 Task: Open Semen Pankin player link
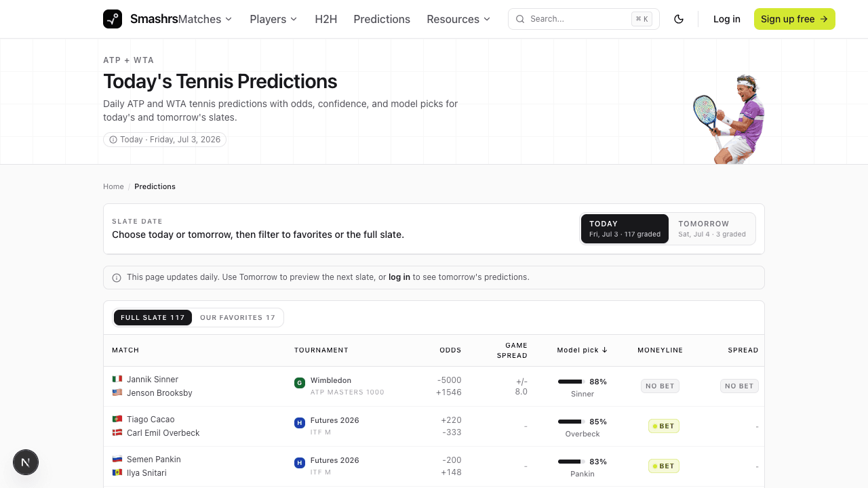coord(154,460)
